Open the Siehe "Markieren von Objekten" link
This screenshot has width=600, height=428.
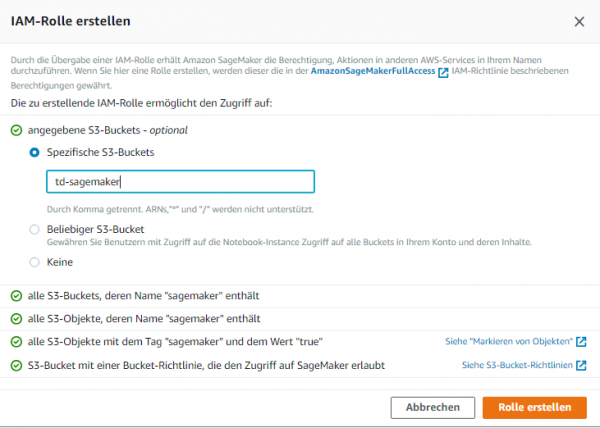click(x=509, y=341)
